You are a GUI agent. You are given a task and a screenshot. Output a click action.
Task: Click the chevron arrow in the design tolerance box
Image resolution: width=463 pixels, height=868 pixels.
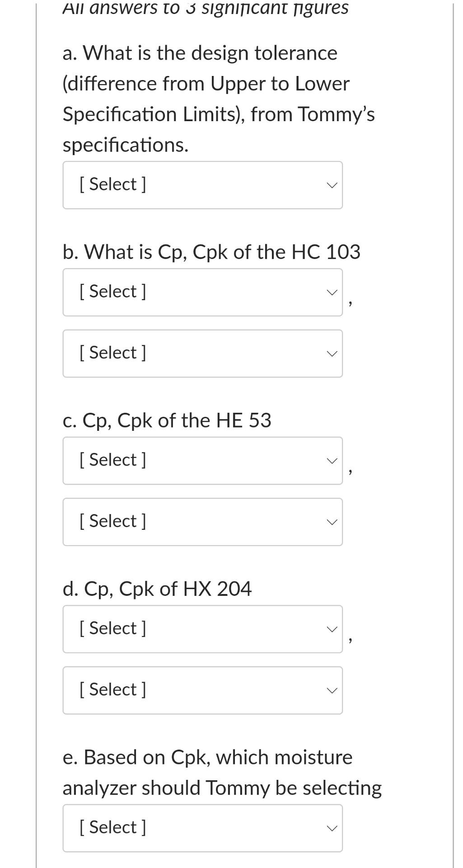[x=332, y=185]
